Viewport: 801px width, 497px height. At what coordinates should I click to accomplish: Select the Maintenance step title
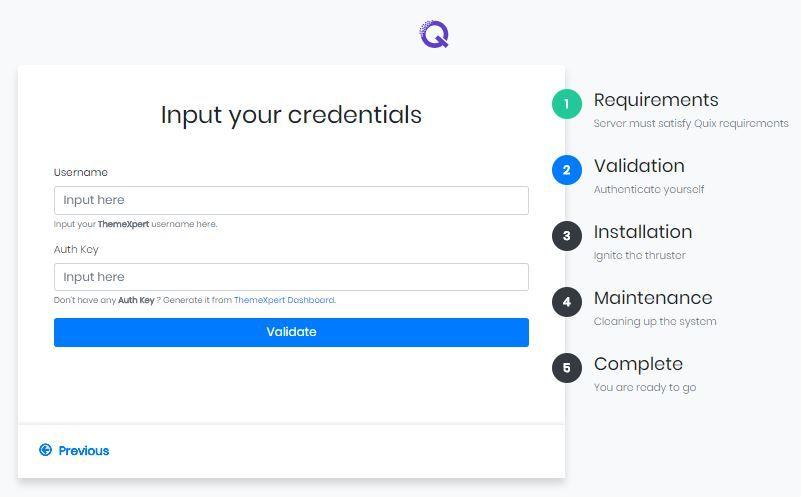653,298
